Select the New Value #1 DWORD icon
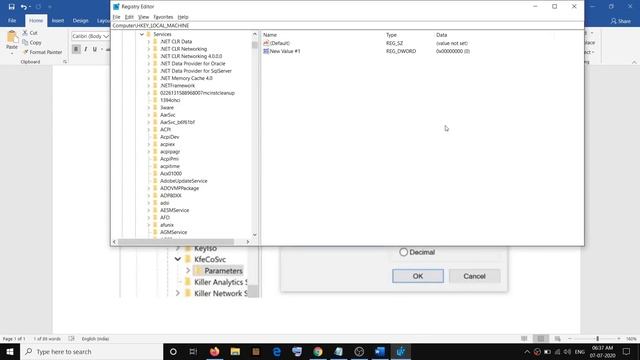 tap(266, 51)
